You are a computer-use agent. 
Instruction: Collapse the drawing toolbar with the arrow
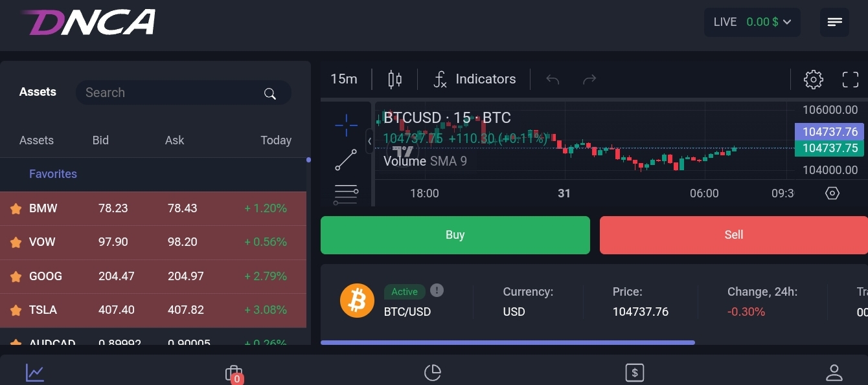[x=369, y=141]
